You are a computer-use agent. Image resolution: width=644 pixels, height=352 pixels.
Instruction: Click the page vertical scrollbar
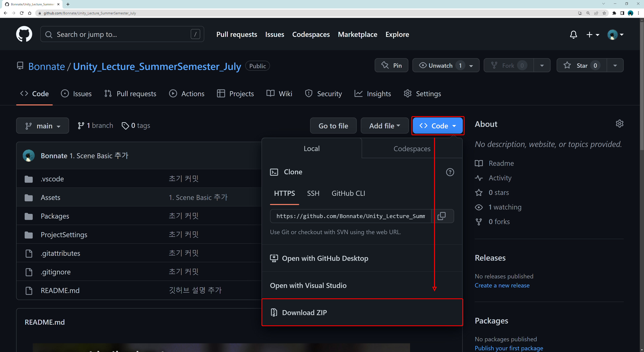tap(641, 85)
